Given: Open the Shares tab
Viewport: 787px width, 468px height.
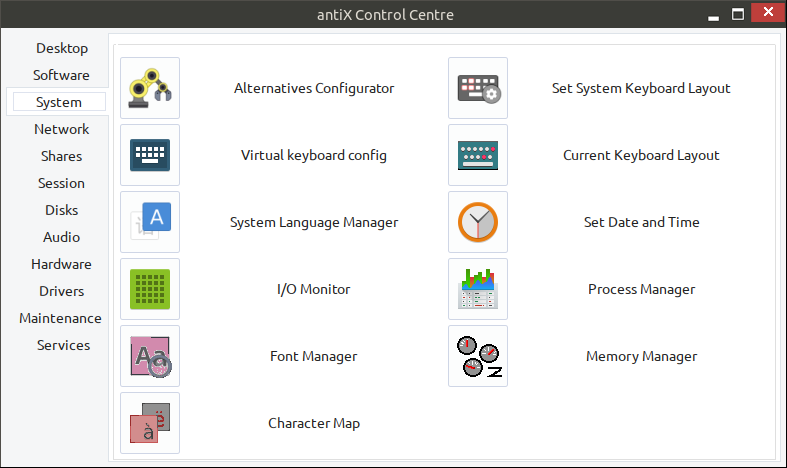Looking at the screenshot, I should [61, 156].
